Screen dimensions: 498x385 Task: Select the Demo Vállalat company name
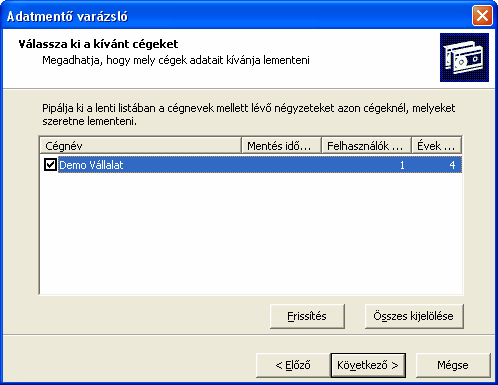[x=91, y=165]
